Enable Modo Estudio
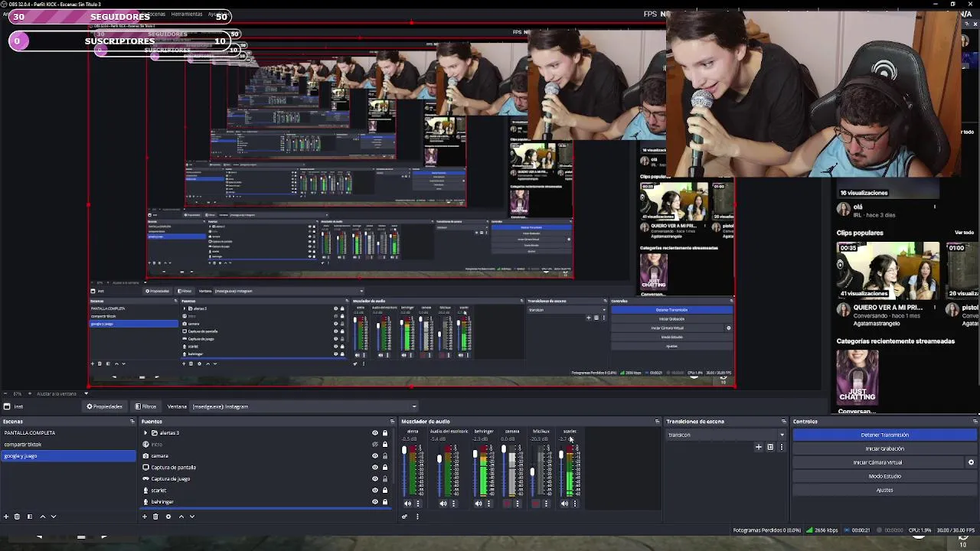 click(x=884, y=476)
